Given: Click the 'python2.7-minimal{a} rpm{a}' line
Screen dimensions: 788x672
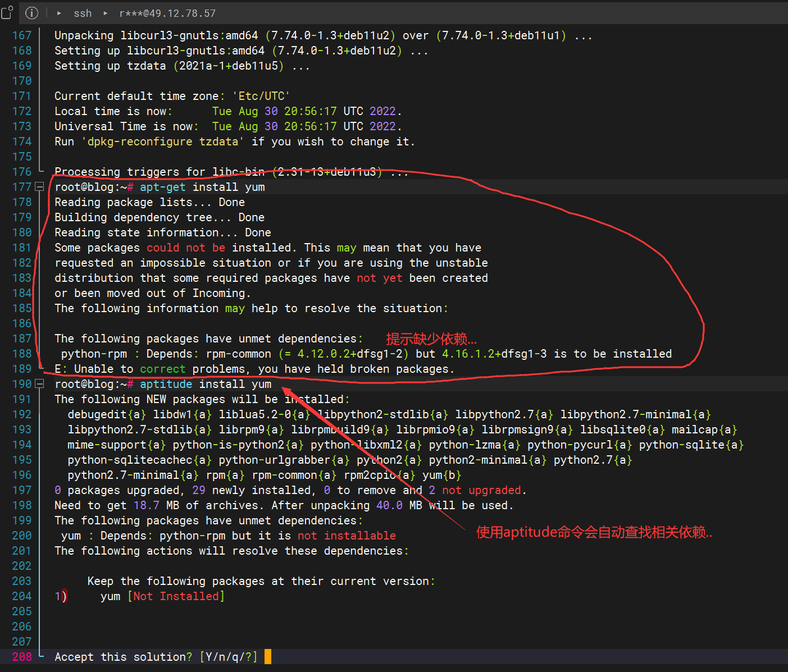Looking at the screenshot, I should 265,475.
